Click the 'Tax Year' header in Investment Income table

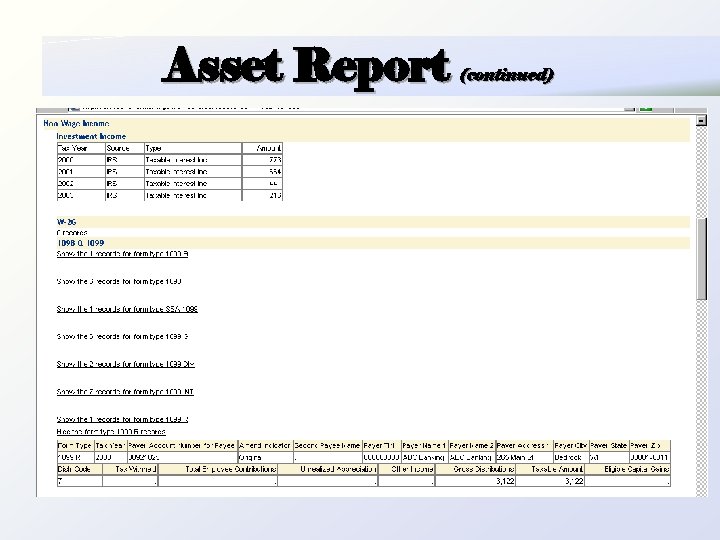(81, 148)
